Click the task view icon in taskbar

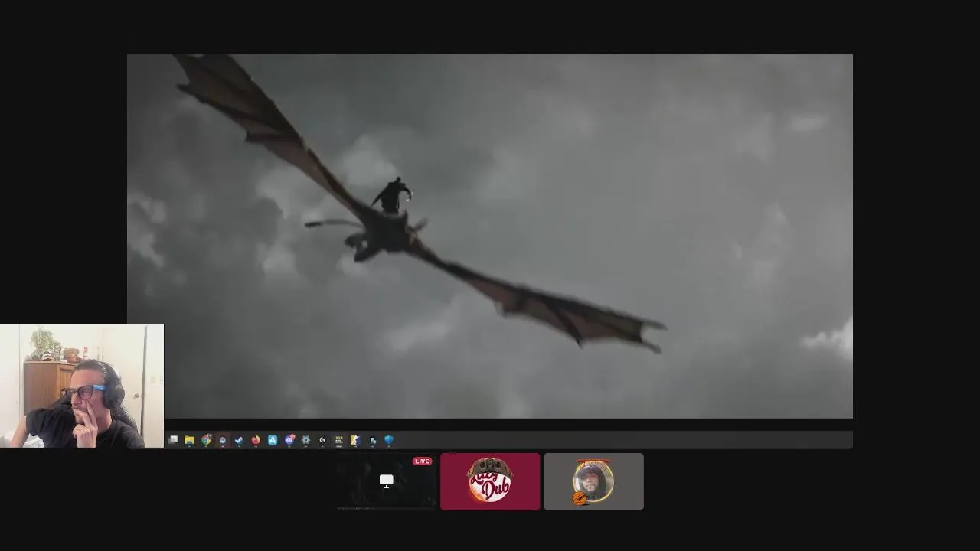click(173, 440)
